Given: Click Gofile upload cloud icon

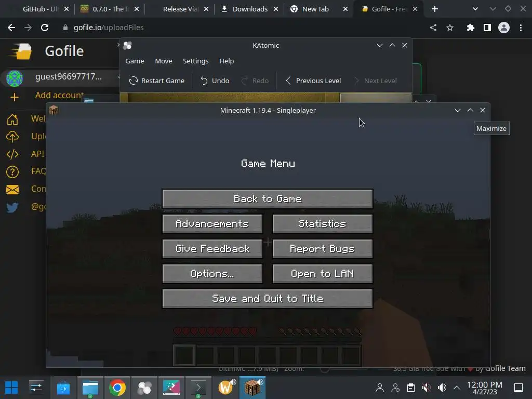Looking at the screenshot, I should coord(12,137).
